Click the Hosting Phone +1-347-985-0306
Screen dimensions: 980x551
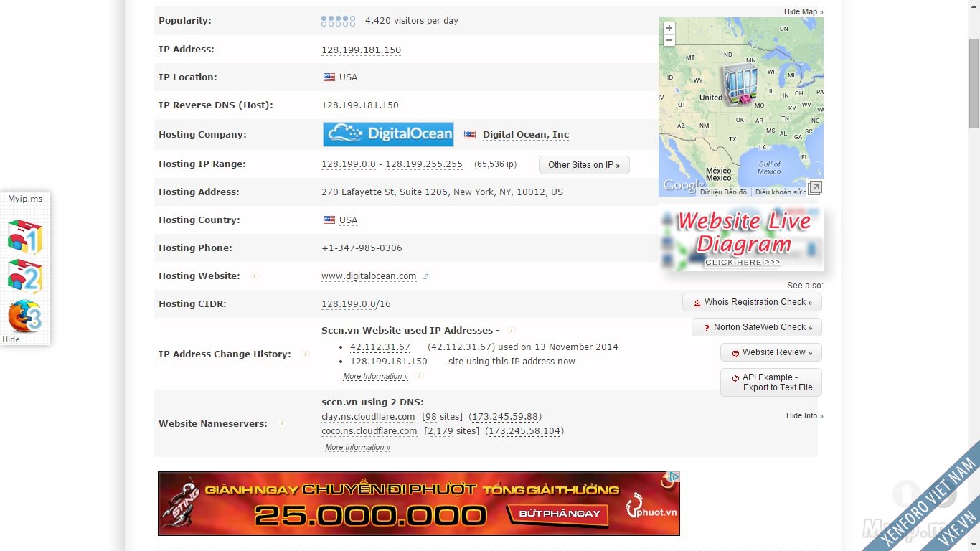(x=362, y=248)
